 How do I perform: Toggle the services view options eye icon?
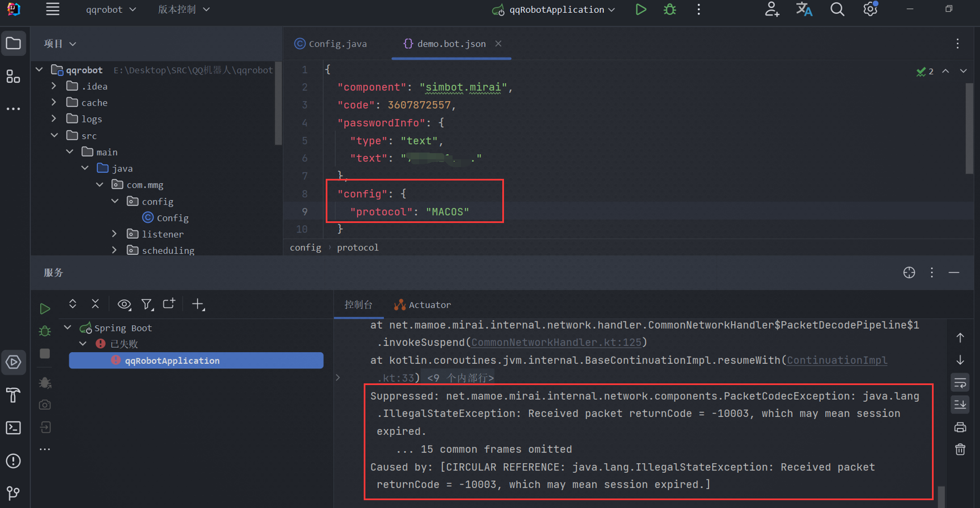point(124,304)
